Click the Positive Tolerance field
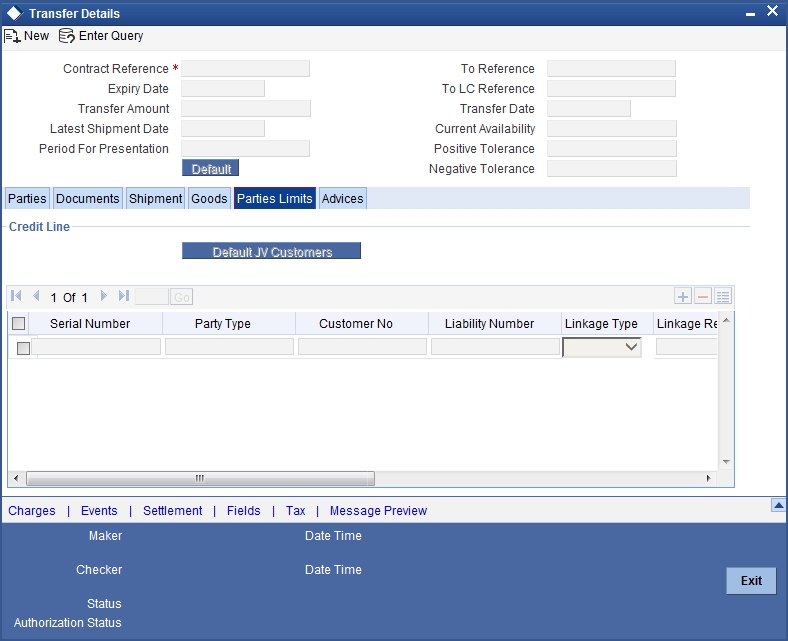 [612, 149]
